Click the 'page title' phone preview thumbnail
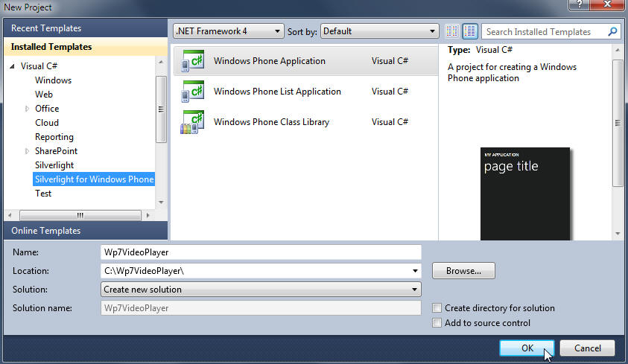Viewport: 628px width, 364px height. coord(525,194)
